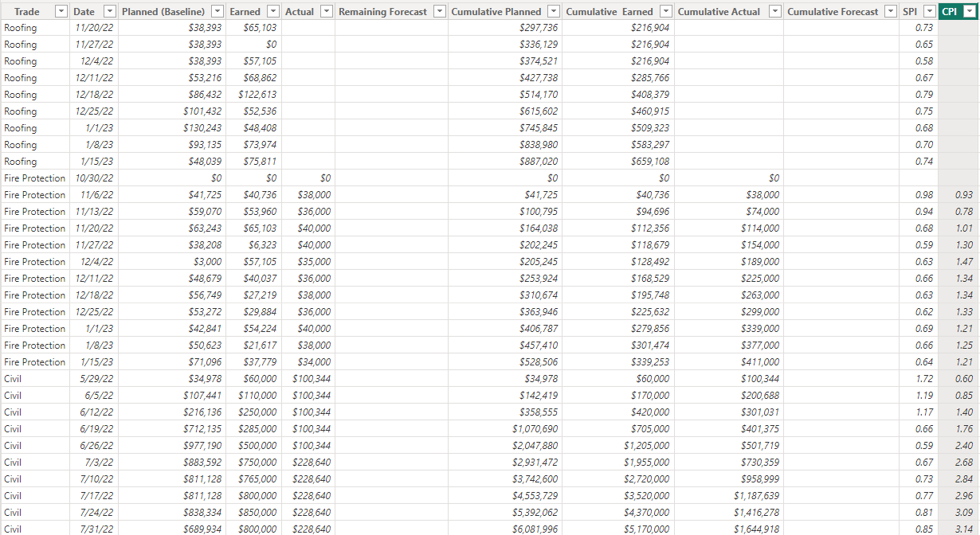Click the Cumulative Planned value $2,047,880
The width and height of the screenshot is (980, 535).
click(535, 446)
